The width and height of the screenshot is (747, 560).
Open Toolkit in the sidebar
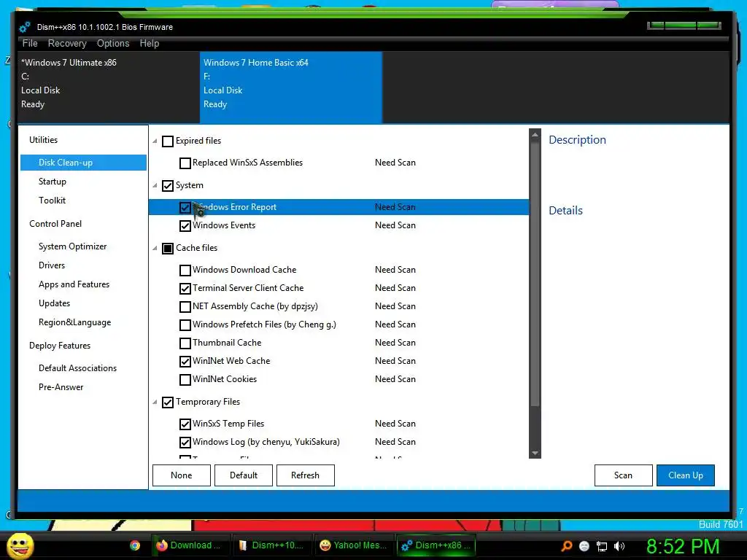tap(52, 201)
